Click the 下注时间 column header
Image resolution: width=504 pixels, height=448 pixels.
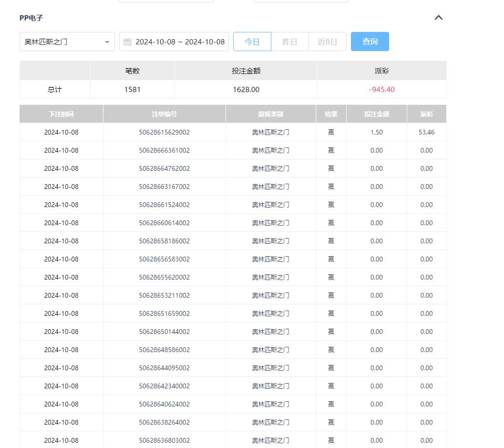point(61,114)
